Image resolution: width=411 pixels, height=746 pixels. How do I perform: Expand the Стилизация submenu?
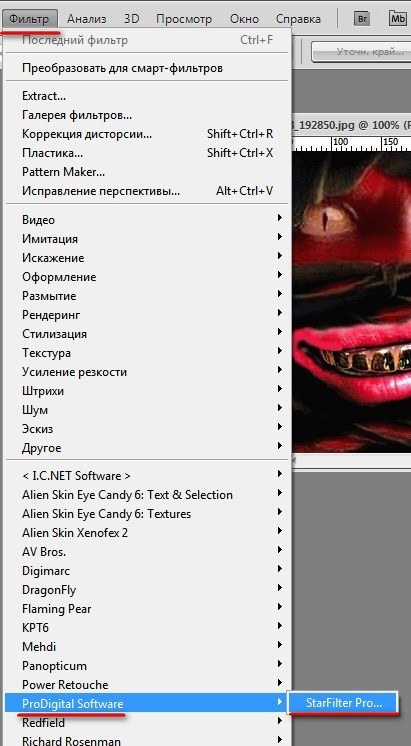pos(147,334)
